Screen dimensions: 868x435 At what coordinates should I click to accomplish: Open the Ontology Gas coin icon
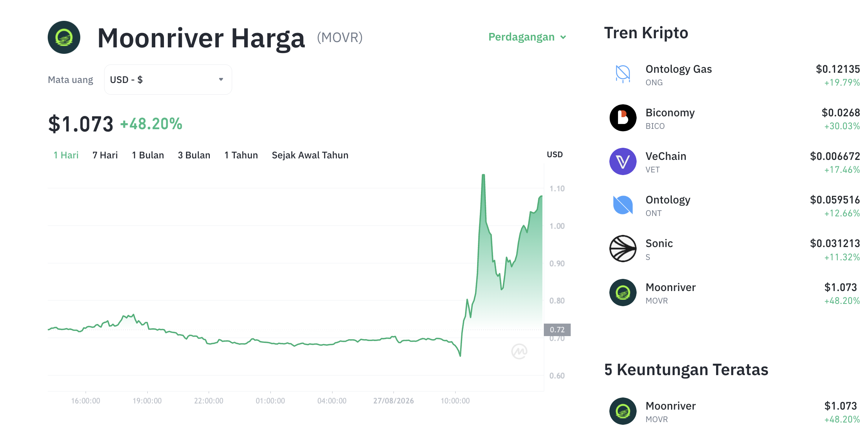623,74
